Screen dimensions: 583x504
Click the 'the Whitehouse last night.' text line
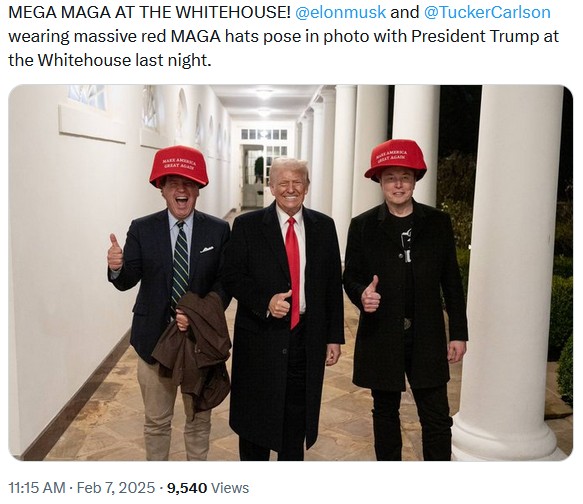110,60
